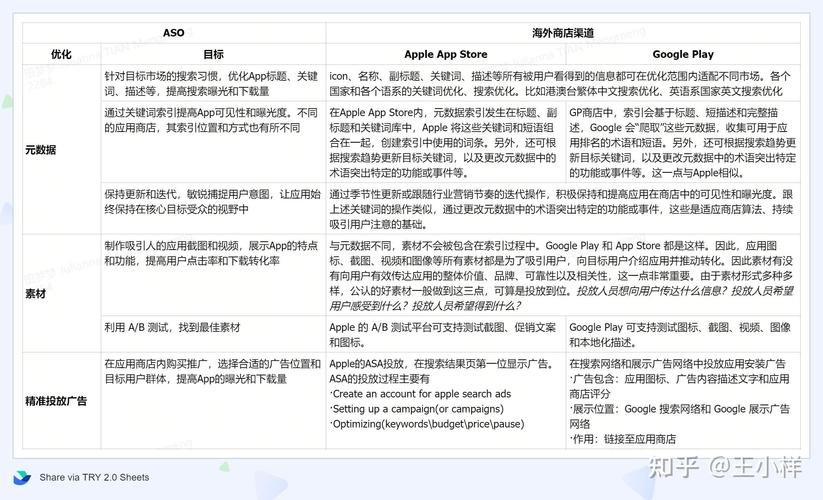Select the '元数据' row label cell

[61, 150]
